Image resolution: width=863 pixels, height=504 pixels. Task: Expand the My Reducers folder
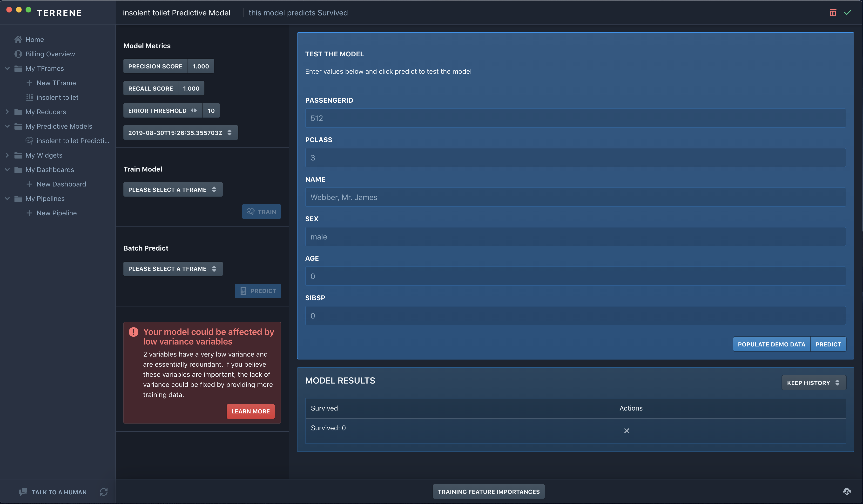pyautogui.click(x=7, y=112)
